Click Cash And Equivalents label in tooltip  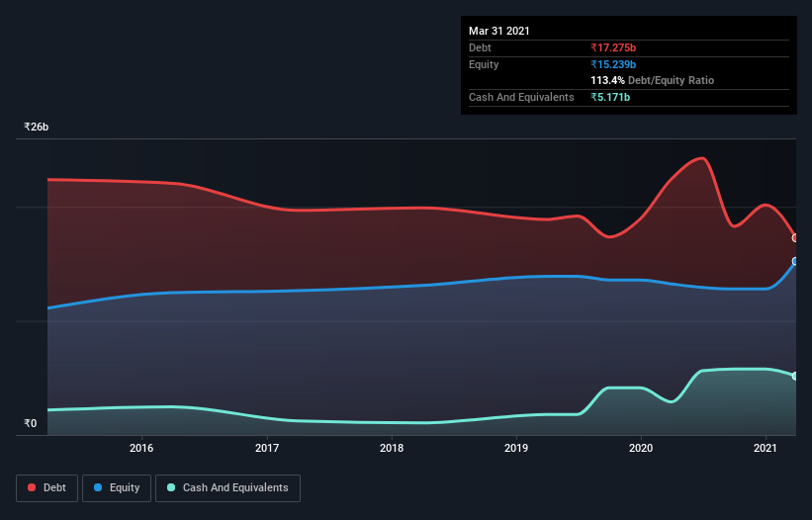pos(521,97)
